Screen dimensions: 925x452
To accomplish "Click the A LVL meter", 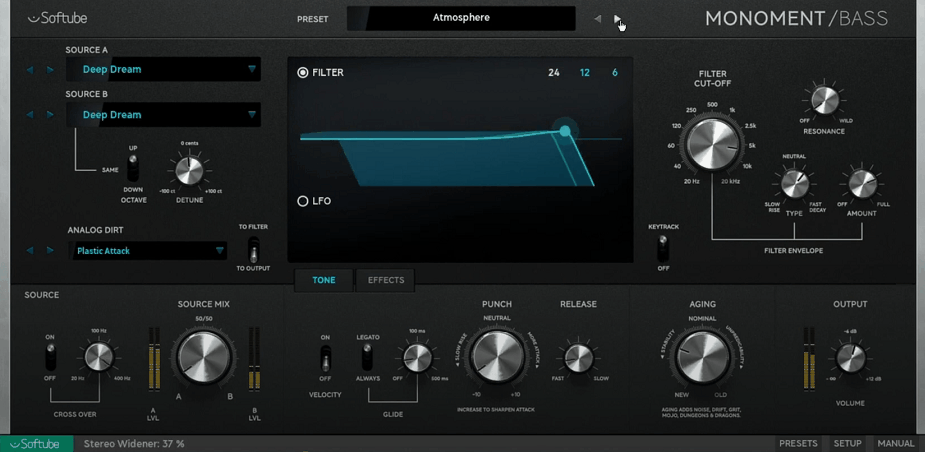I will [x=155, y=358].
